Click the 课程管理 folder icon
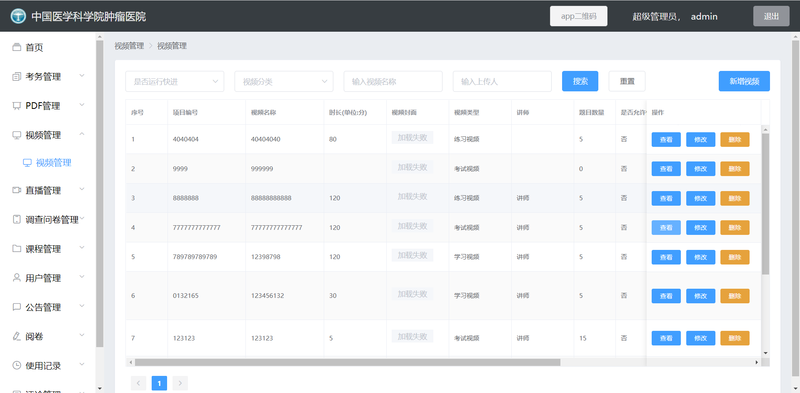Screen dimensions: 800x393 [16, 249]
